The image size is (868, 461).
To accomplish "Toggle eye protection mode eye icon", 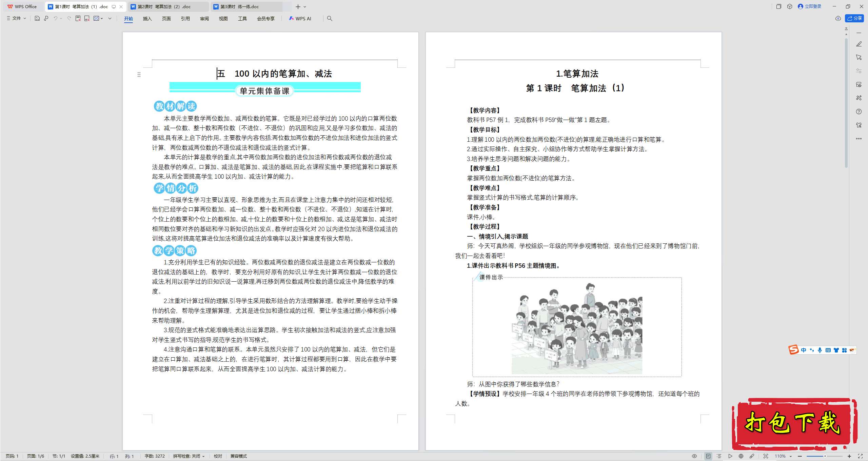I will click(x=694, y=456).
